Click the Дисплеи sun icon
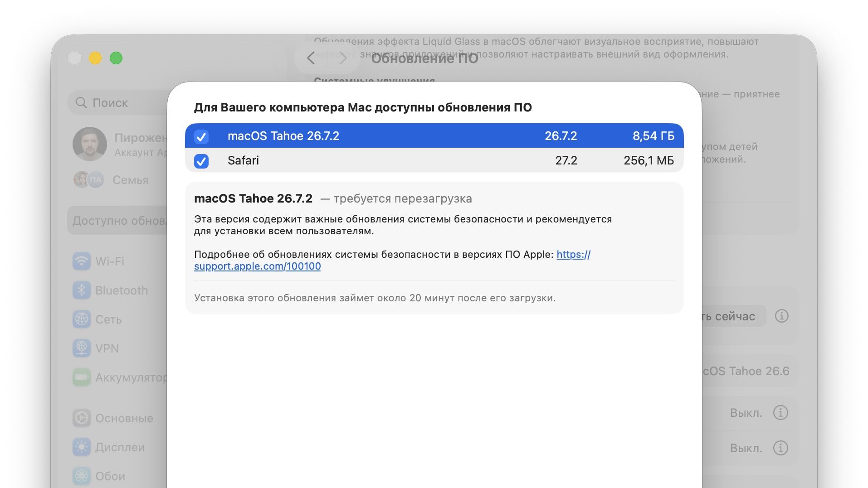868x488 pixels. (82, 447)
